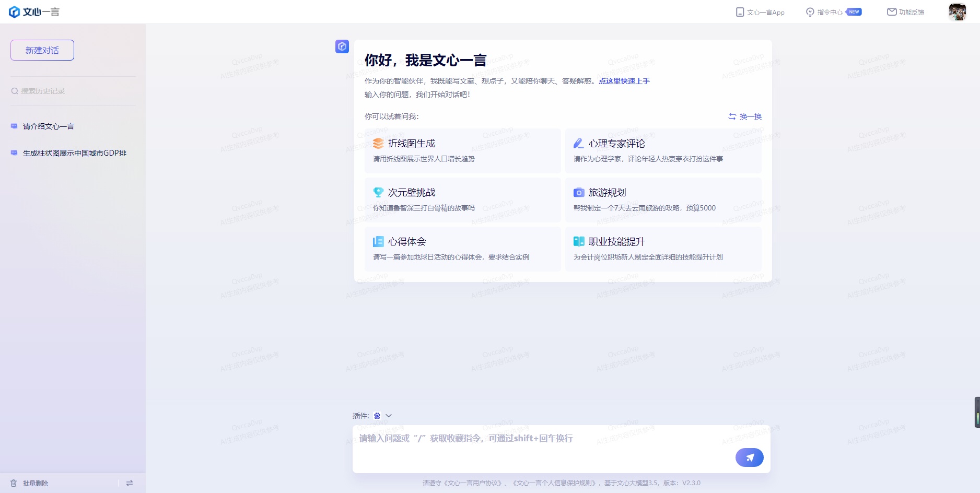Click the 点这里快速上手 quick start link
Viewport: 980px width, 493px height.
click(x=624, y=81)
